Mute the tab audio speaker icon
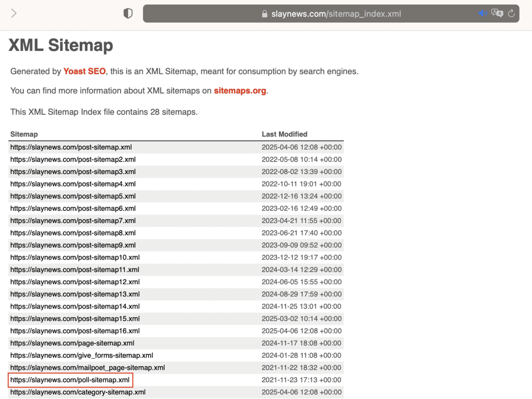The width and height of the screenshot is (532, 399). [x=482, y=13]
